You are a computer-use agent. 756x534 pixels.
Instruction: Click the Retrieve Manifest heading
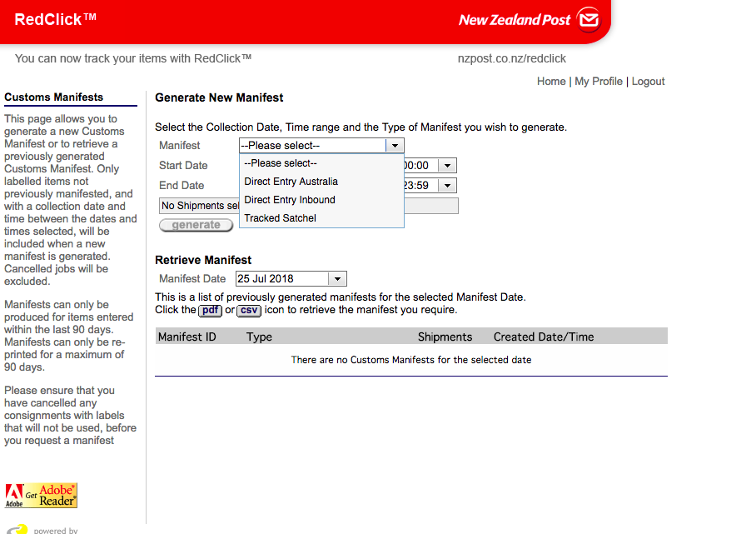click(203, 260)
